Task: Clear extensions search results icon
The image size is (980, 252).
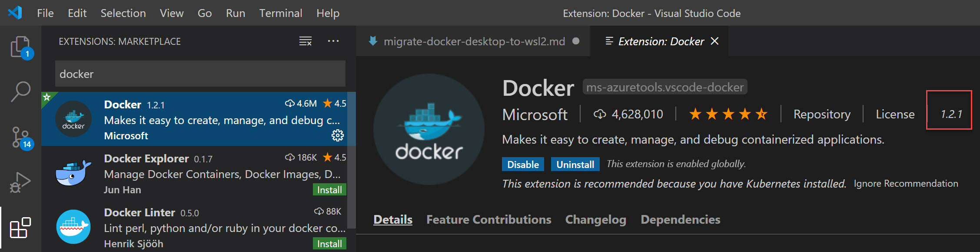Action: coord(305,41)
